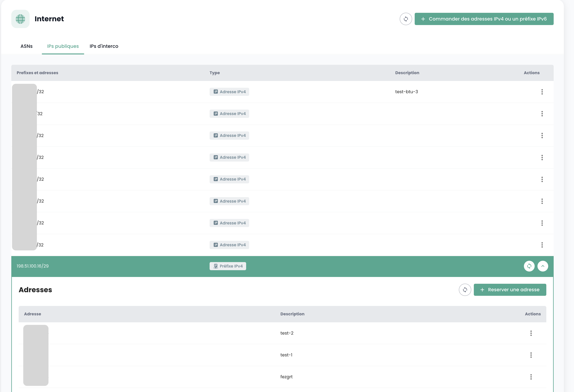Switch to the ASNs tab
This screenshot has height=392, width=574.
pos(26,46)
